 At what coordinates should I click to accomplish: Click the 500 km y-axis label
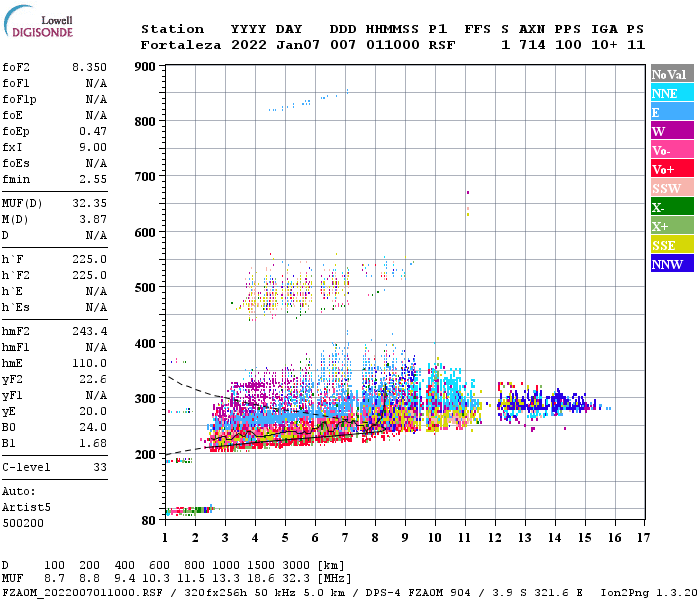tap(145, 288)
